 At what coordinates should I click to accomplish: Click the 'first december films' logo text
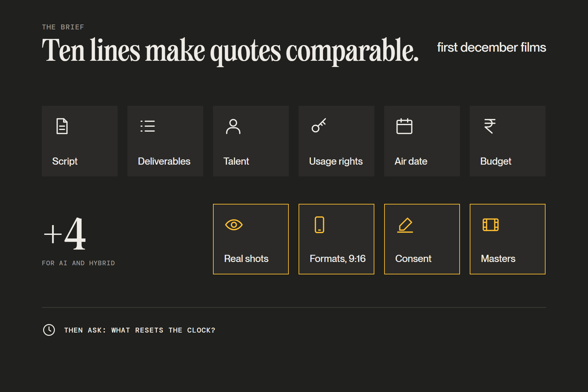pos(492,47)
